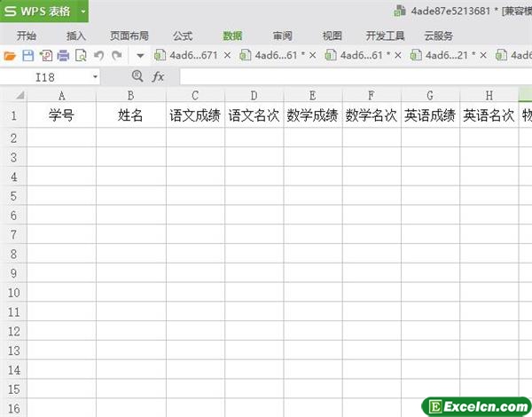Select column A header
This screenshot has width=532, height=417.
click(x=62, y=96)
